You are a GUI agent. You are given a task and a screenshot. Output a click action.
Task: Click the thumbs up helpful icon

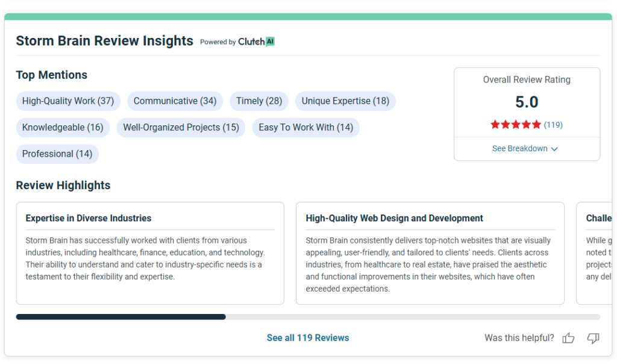click(568, 337)
